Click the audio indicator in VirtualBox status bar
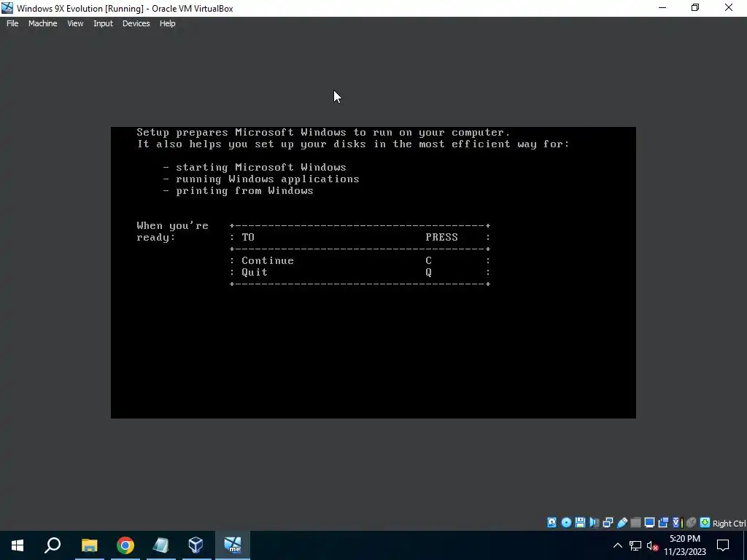Image resolution: width=747 pixels, height=560 pixels. pos(594,522)
